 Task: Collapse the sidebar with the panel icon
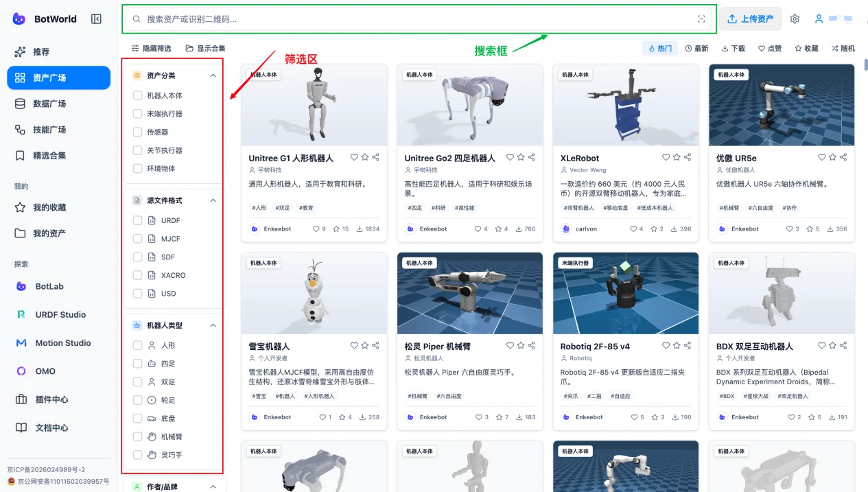click(x=96, y=19)
